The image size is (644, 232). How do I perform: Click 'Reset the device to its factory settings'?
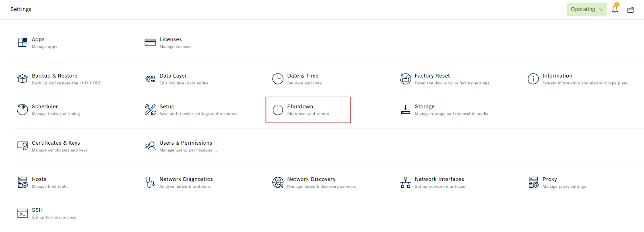(452, 83)
